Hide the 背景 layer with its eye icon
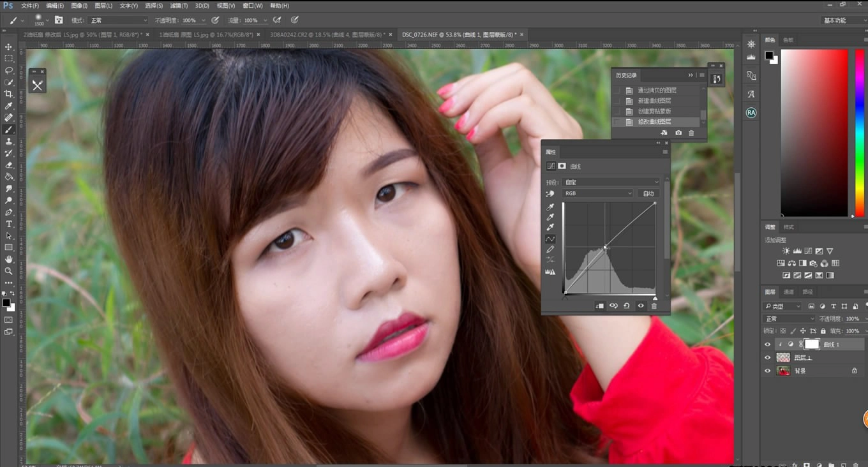The width and height of the screenshot is (868, 467). (x=768, y=371)
